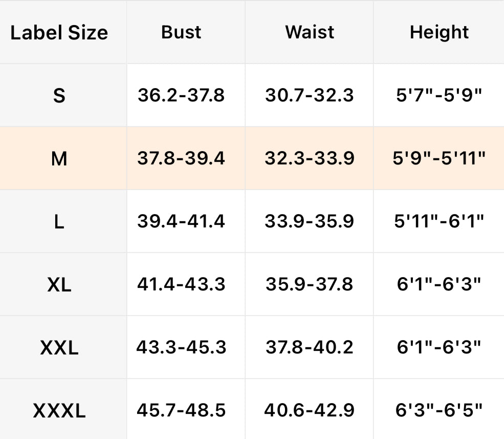Viewport: 504px width, 439px height.
Task: Select the S size label cell
Action: (59, 95)
